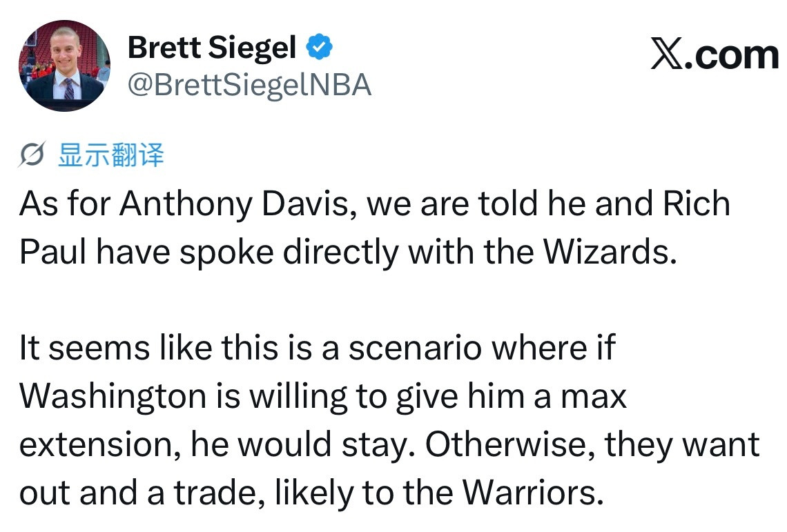Tap the 显示翻译 show translation link

click(x=111, y=155)
